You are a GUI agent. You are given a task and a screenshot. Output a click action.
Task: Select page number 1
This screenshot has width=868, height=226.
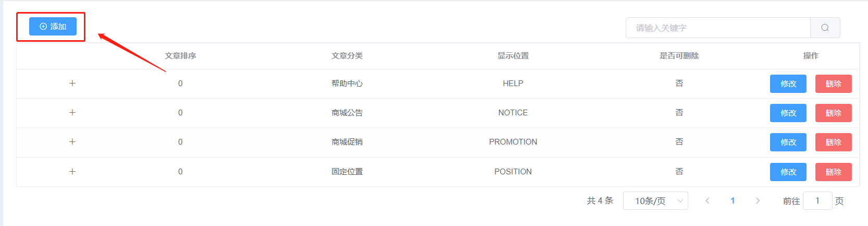[733, 201]
